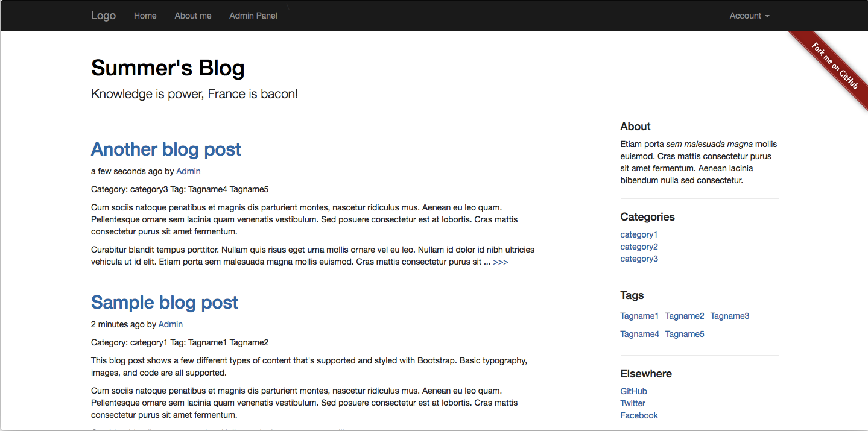Browse posts in category1
Image resolution: width=868 pixels, height=431 pixels.
pyautogui.click(x=638, y=234)
